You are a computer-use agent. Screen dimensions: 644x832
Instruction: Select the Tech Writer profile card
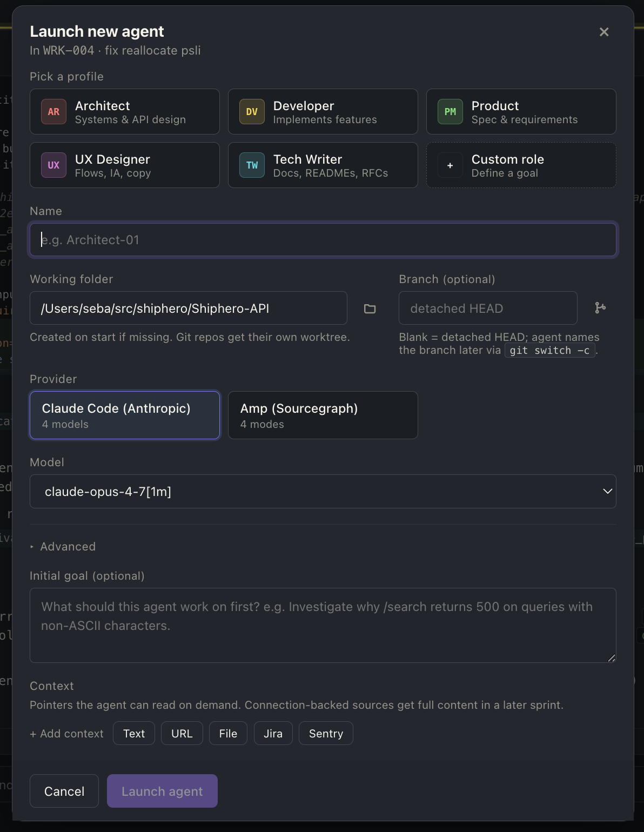[323, 165]
